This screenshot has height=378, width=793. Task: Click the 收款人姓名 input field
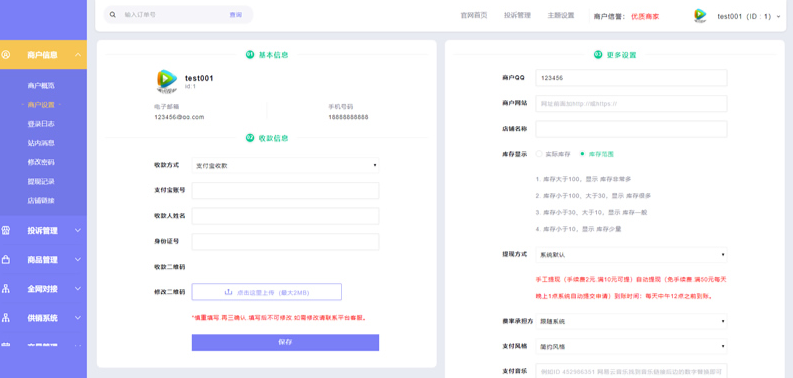pos(285,216)
